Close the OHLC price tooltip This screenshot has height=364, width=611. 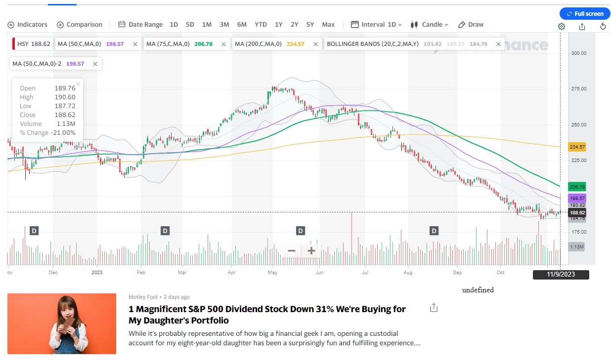78,84
